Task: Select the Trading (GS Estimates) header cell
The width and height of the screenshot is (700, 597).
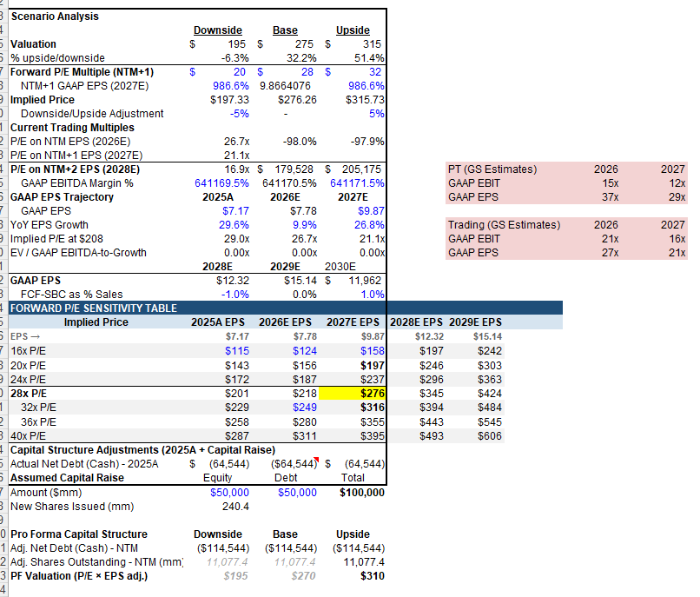Action: coord(503,225)
